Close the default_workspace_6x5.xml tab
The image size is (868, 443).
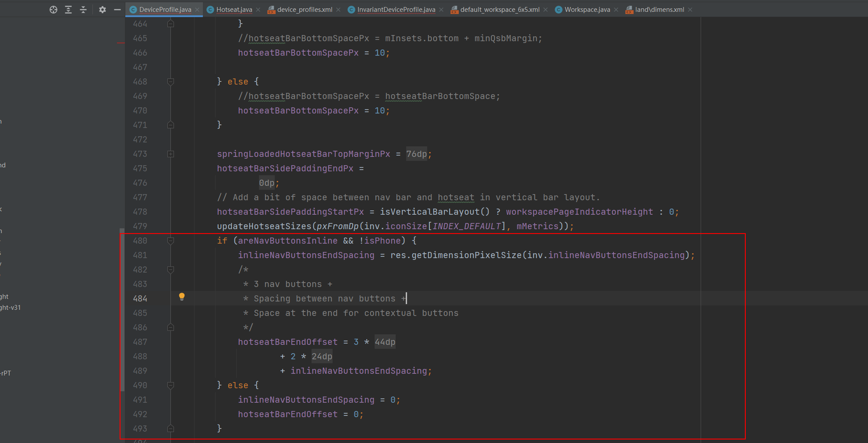click(x=546, y=10)
